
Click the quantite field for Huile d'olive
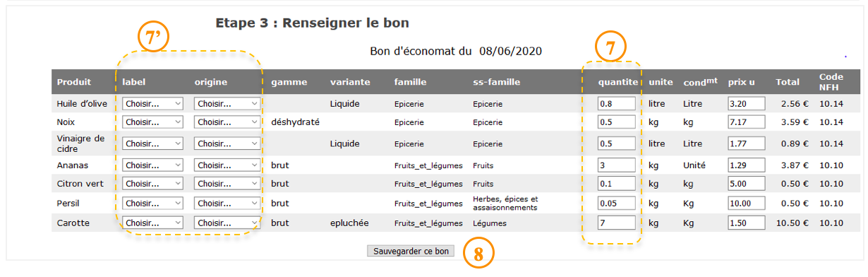(616, 103)
